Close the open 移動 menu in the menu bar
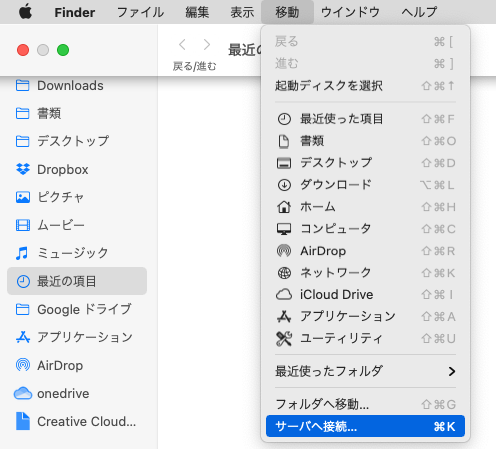 pos(287,12)
